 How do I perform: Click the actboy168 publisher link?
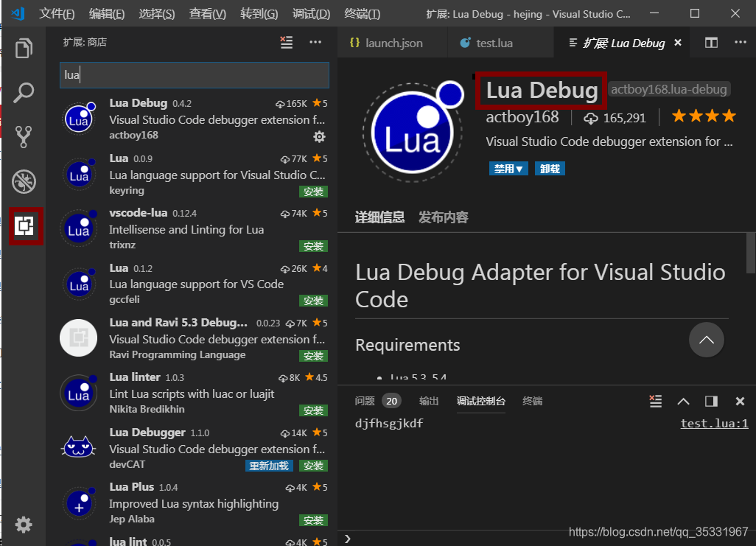pyautogui.click(x=522, y=116)
